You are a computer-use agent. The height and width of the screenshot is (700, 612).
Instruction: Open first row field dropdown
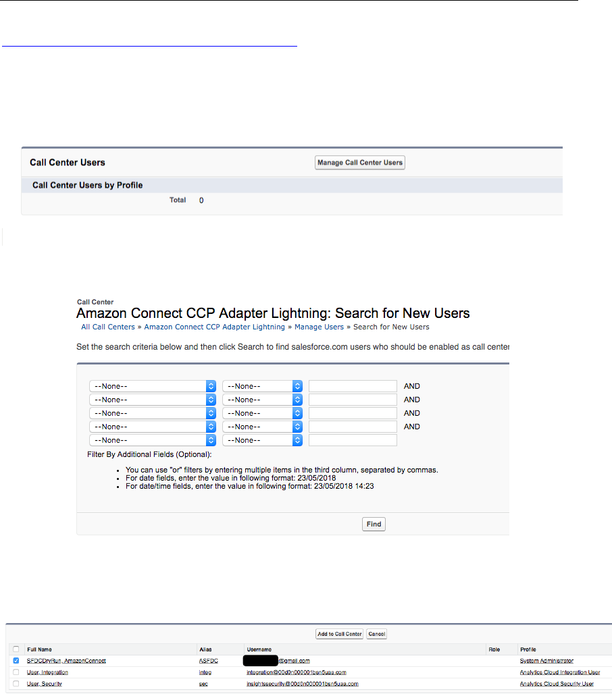click(153, 386)
